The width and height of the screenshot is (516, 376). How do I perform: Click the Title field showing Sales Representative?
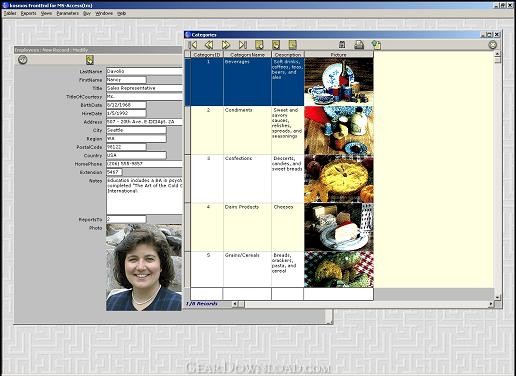point(144,88)
